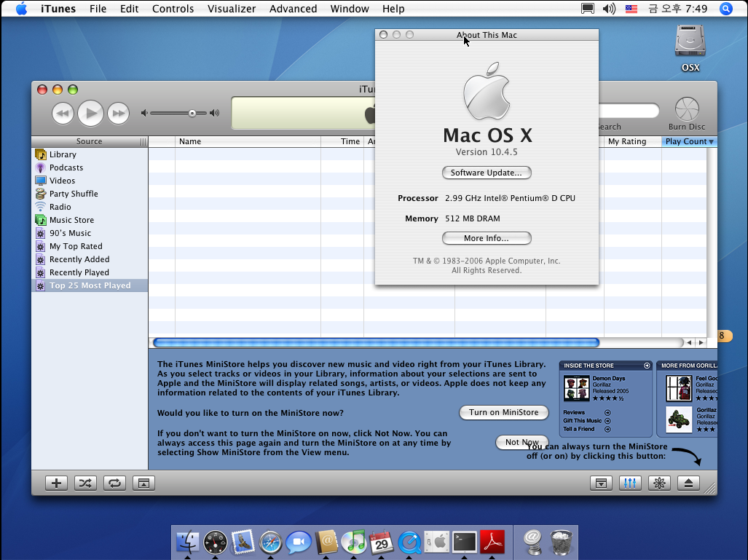Image resolution: width=748 pixels, height=560 pixels.
Task: Sort songs by the Time column
Action: click(x=342, y=142)
